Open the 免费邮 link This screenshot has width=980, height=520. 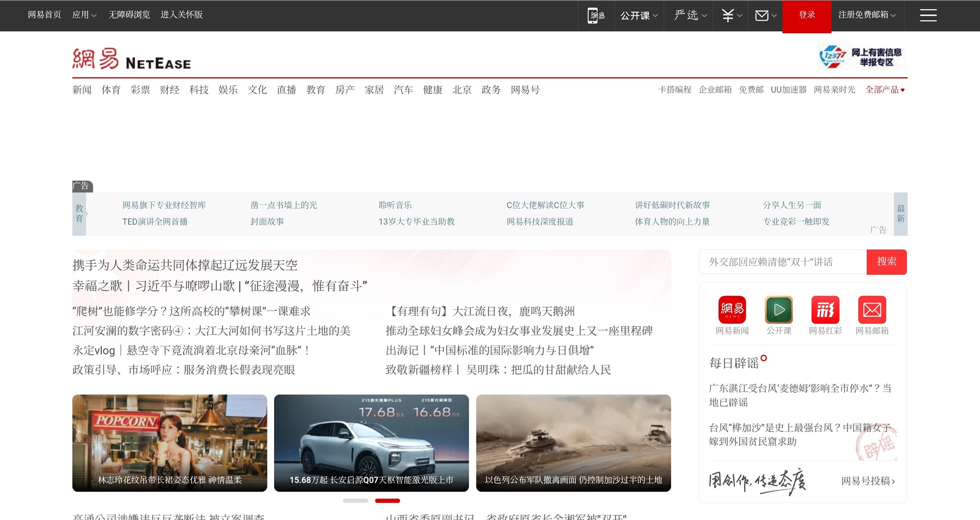[x=751, y=90]
